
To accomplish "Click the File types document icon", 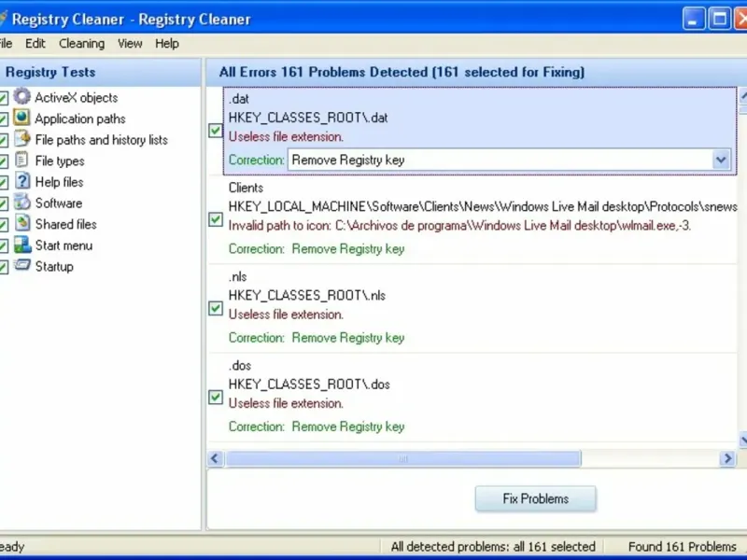I will 21,160.
